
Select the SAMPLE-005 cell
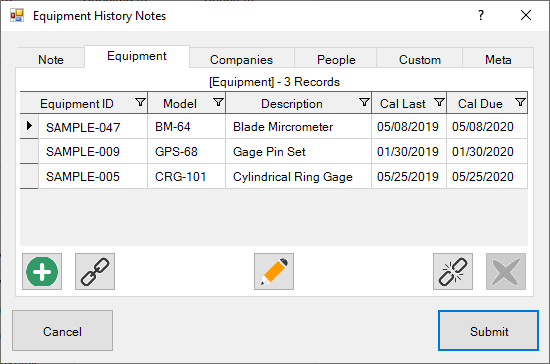[93, 176]
